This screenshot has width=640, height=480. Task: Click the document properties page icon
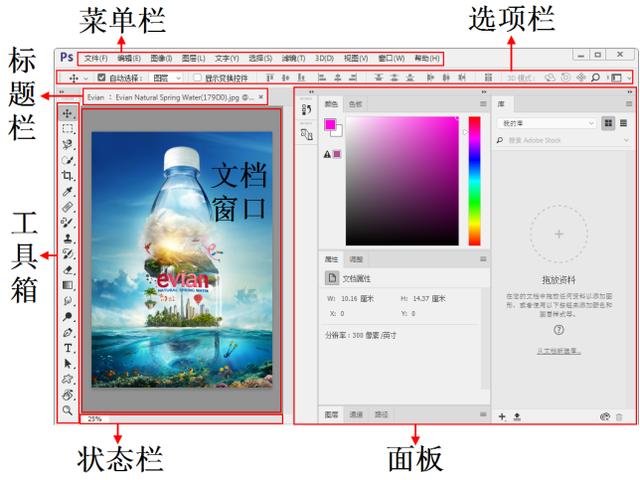pyautogui.click(x=332, y=278)
